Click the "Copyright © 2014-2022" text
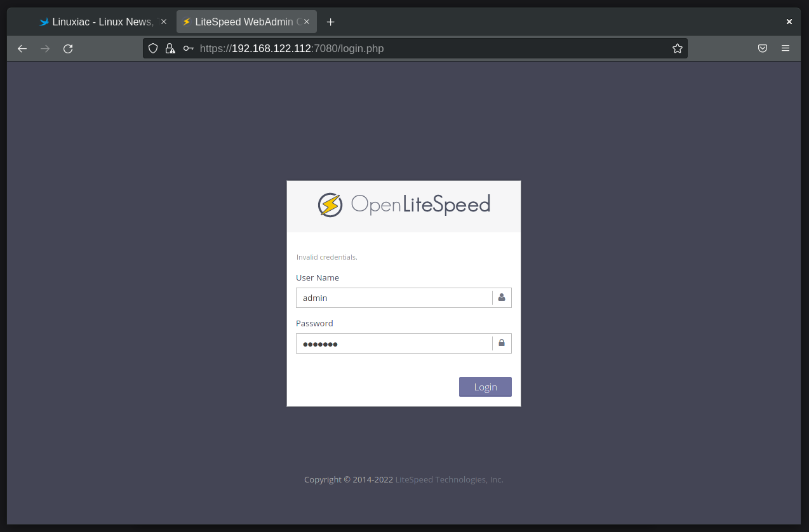 pos(349,479)
